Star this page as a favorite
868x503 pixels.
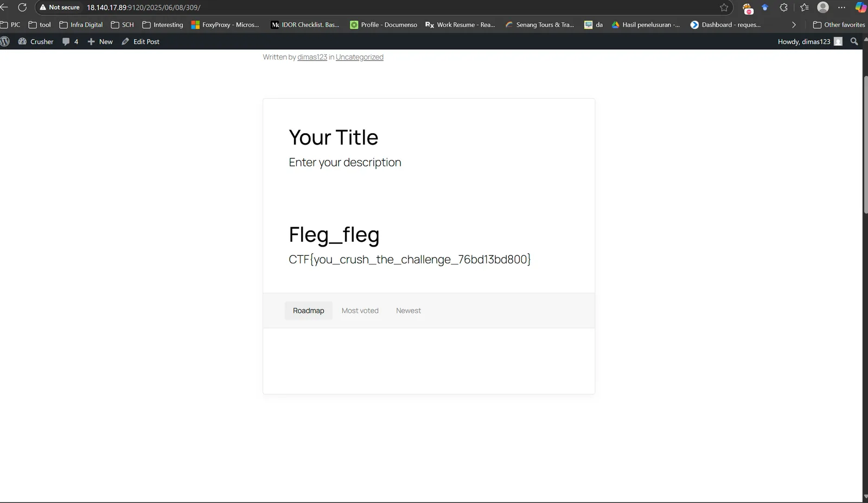point(724,8)
